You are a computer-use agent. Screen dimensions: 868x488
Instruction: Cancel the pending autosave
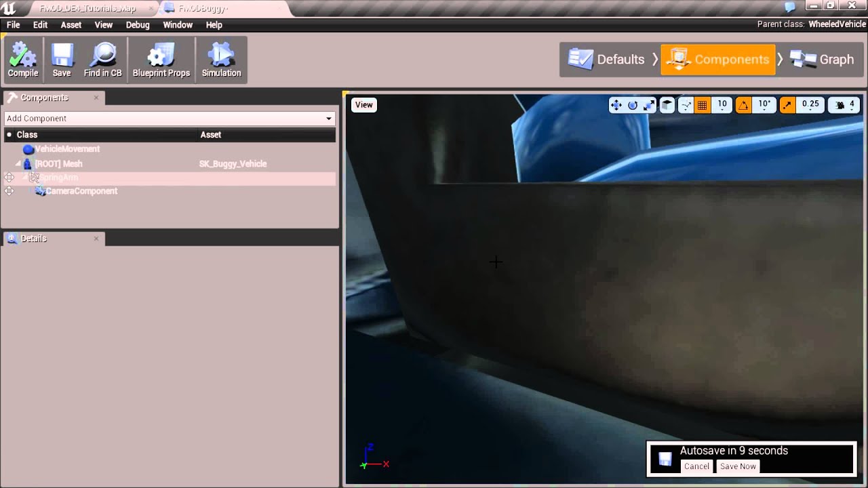[696, 466]
